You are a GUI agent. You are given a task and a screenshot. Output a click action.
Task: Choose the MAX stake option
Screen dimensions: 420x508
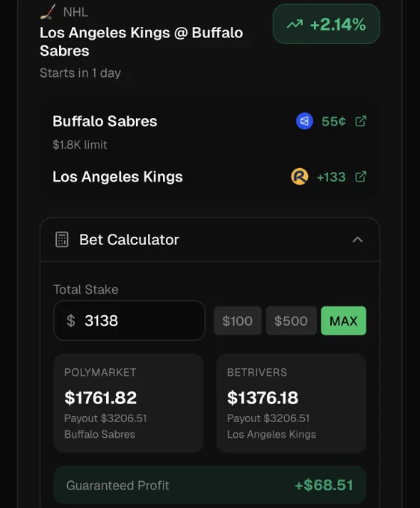tap(344, 320)
